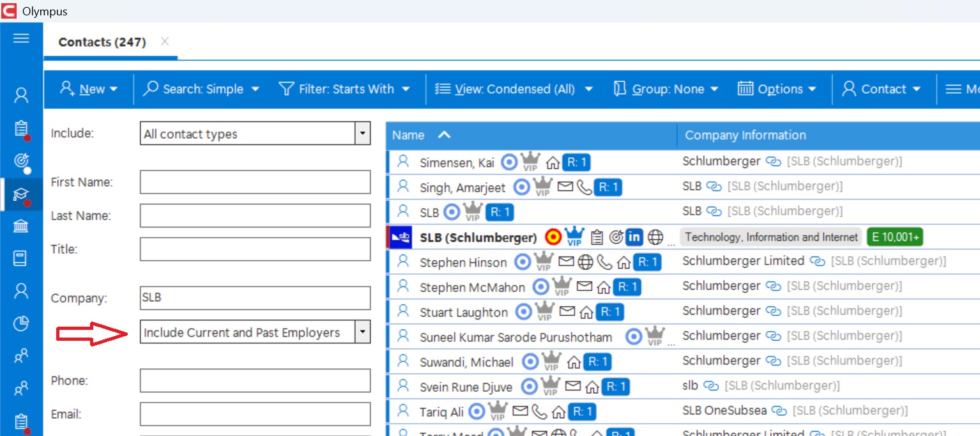Click the book icon in the sidebar
The image size is (980, 436).
point(21,259)
